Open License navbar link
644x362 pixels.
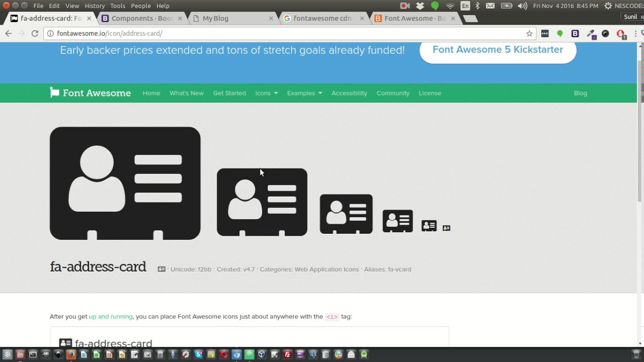pyautogui.click(x=430, y=93)
